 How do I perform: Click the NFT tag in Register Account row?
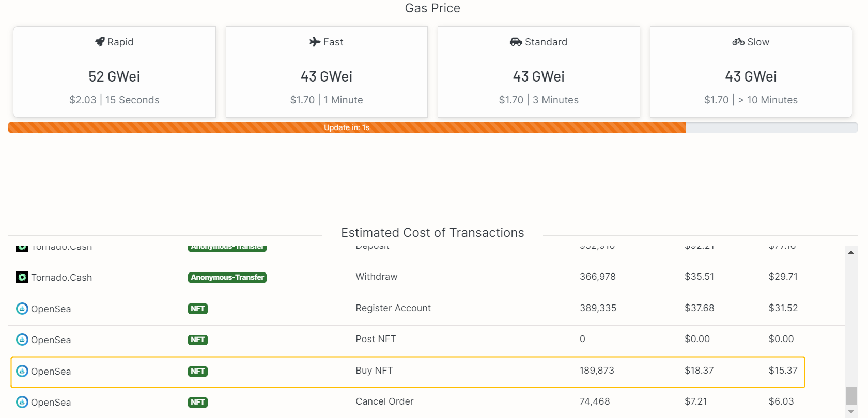[198, 309]
